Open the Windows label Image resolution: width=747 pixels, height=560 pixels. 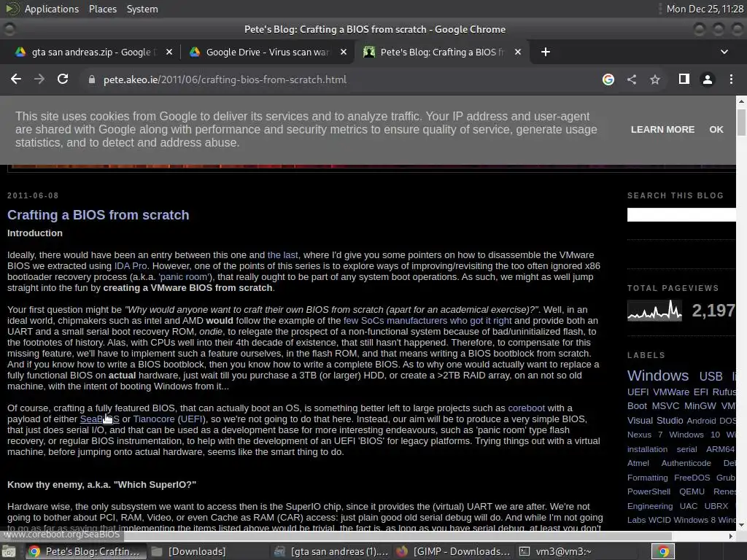pos(658,376)
